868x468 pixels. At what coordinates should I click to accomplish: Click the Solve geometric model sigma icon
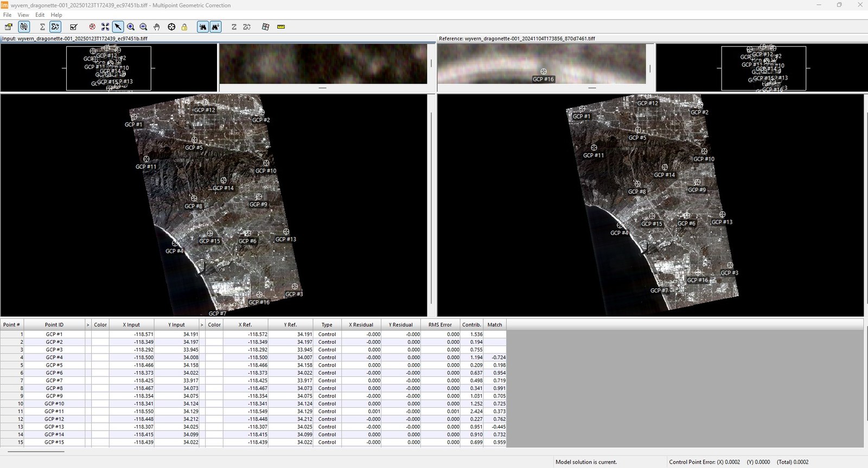click(42, 27)
